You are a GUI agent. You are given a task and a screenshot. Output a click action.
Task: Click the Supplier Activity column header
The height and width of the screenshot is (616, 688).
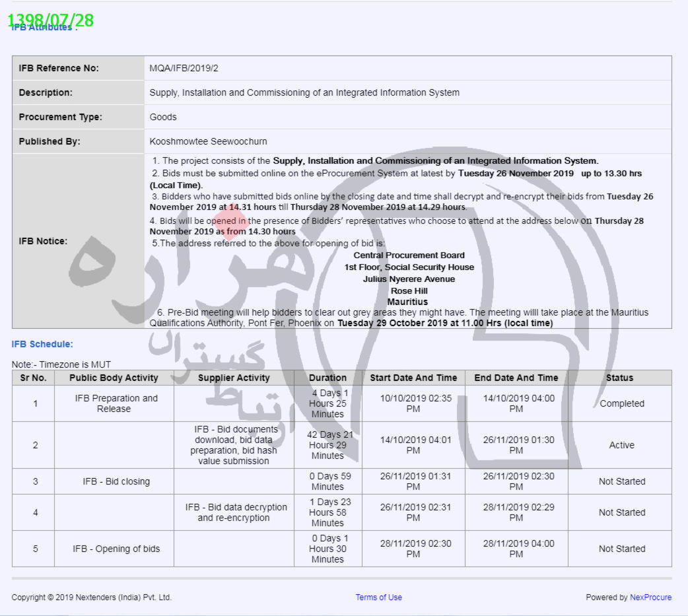(234, 378)
